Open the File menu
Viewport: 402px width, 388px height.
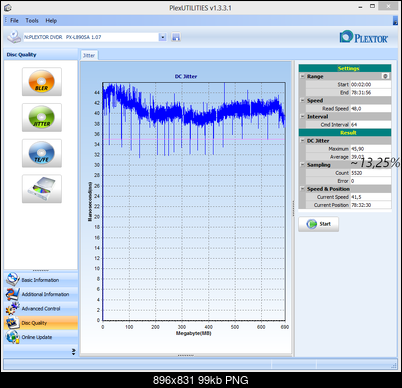pos(14,21)
